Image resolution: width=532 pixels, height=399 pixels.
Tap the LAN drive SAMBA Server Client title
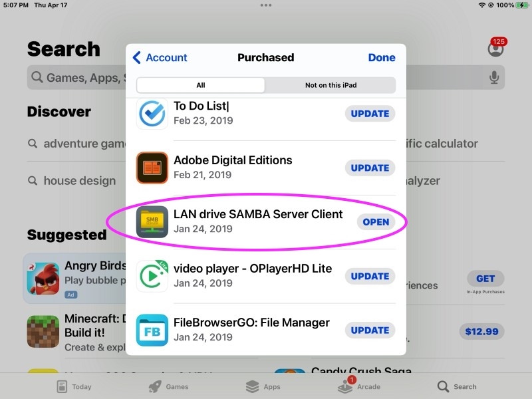tap(258, 214)
